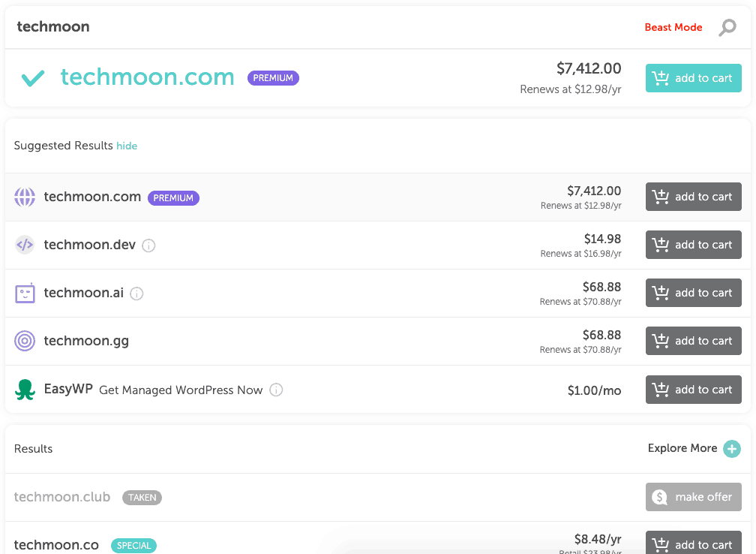This screenshot has height=554, width=756.
Task: Open info icon next to techmoon.ai
Action: click(x=137, y=294)
